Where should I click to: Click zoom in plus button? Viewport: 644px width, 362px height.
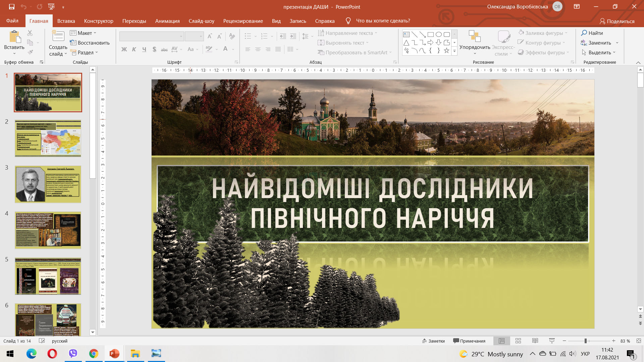[x=613, y=341]
